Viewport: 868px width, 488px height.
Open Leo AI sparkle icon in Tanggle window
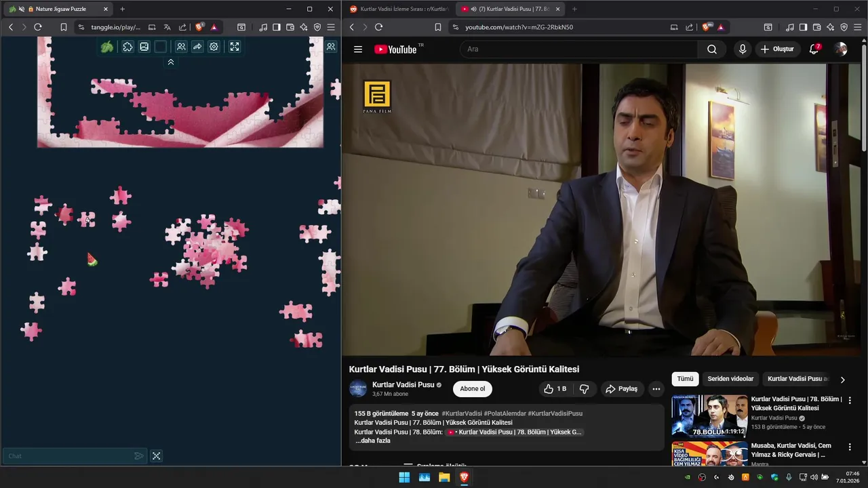304,27
